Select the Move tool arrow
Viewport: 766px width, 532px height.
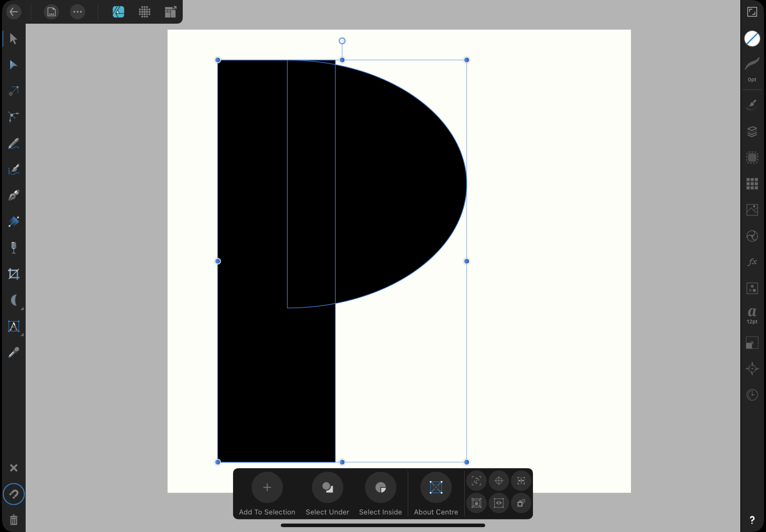click(13, 39)
